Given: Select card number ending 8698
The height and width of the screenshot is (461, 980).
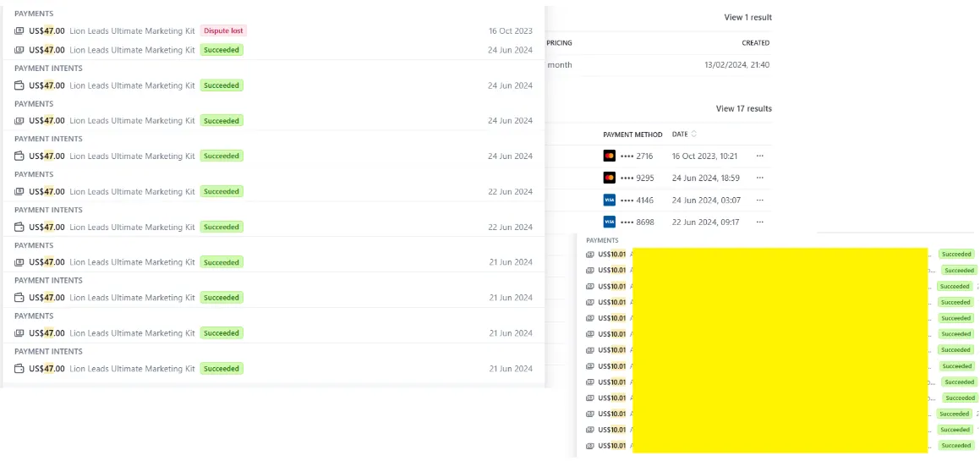Looking at the screenshot, I should click(637, 222).
